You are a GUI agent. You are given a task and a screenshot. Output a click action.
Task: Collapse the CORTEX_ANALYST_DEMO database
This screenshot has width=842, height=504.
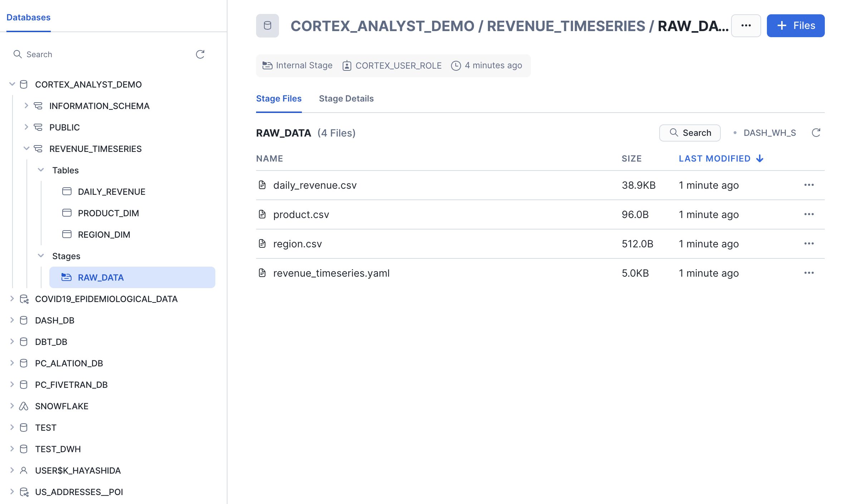[12, 84]
